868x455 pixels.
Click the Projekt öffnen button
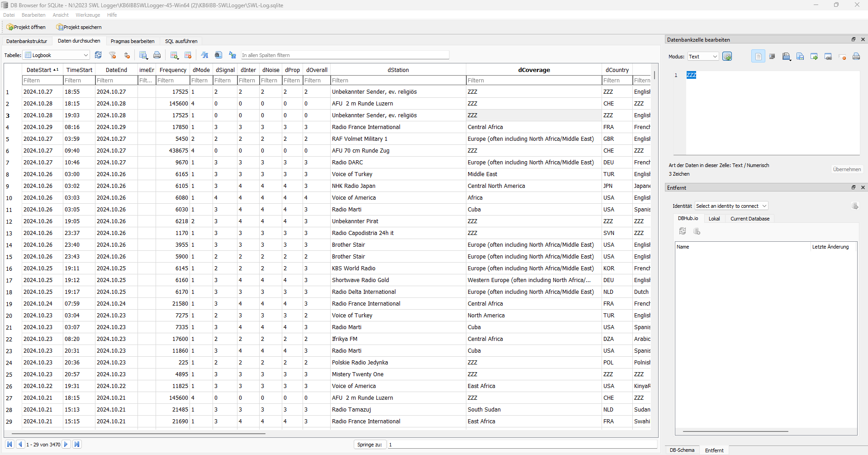26,27
